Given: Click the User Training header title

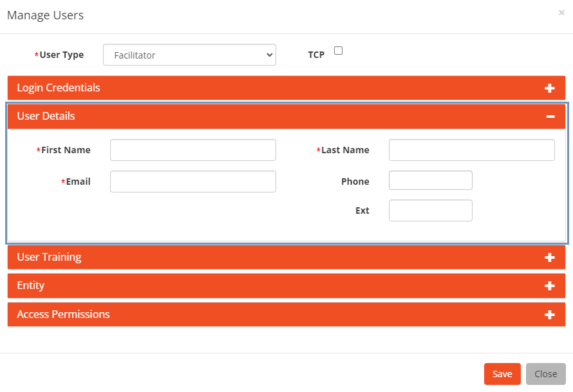Looking at the screenshot, I should tap(50, 257).
